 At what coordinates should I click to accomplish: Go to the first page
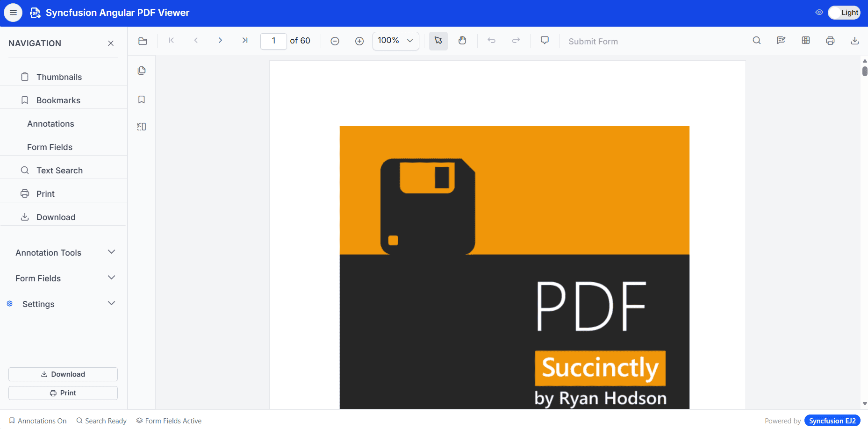(172, 41)
